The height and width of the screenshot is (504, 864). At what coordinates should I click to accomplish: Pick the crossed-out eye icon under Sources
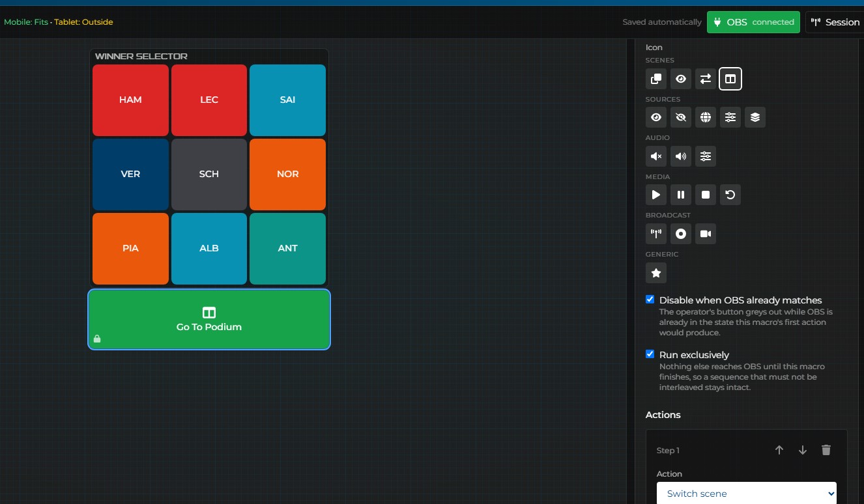[681, 117]
